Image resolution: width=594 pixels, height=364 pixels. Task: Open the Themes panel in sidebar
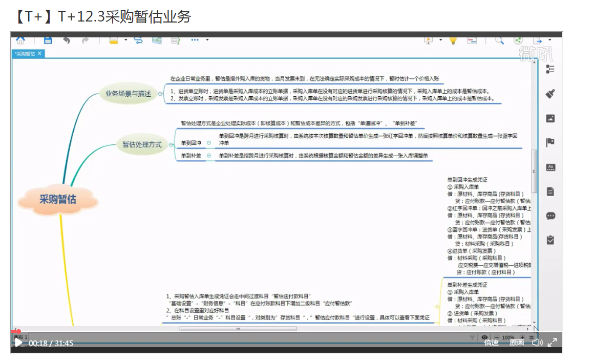point(550,167)
